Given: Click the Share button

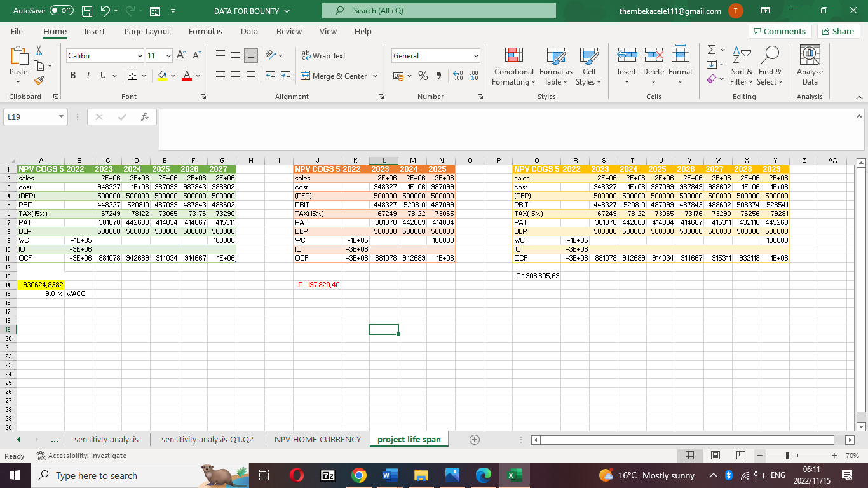Looking at the screenshot, I should point(838,30).
